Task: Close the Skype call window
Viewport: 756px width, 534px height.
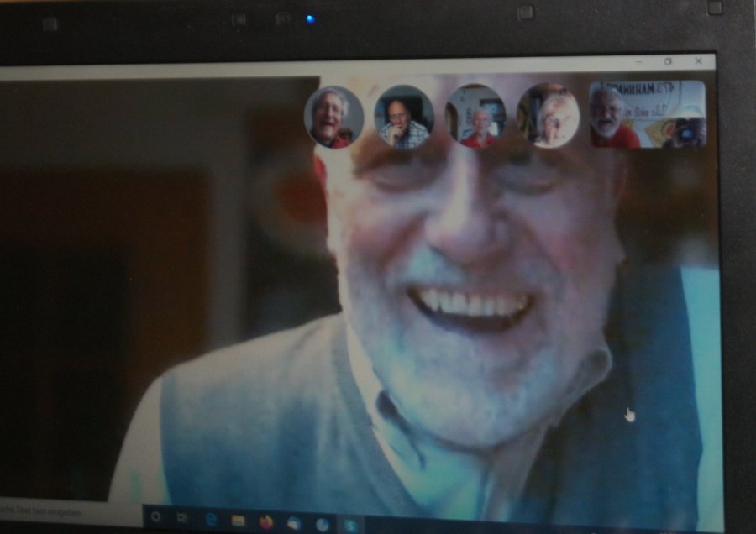Action: point(698,60)
